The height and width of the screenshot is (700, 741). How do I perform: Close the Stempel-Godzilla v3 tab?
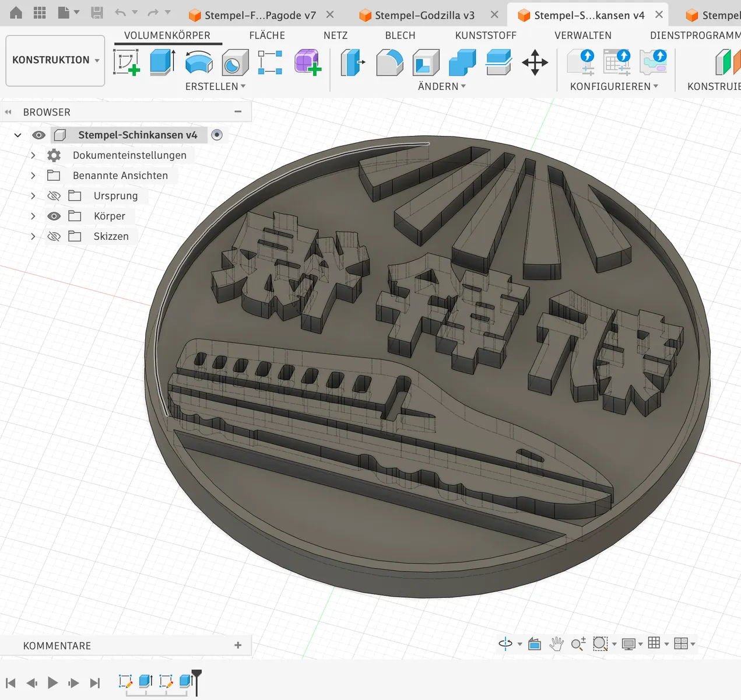click(494, 15)
